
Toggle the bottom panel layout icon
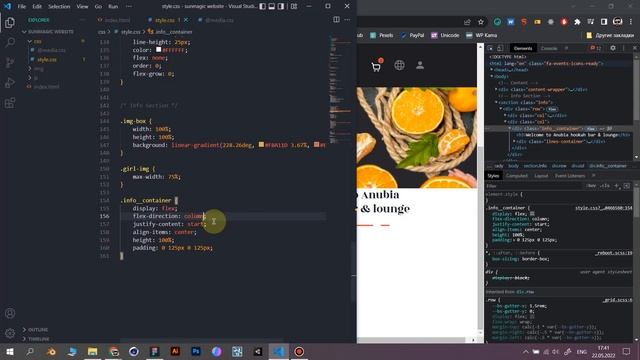[272, 6]
